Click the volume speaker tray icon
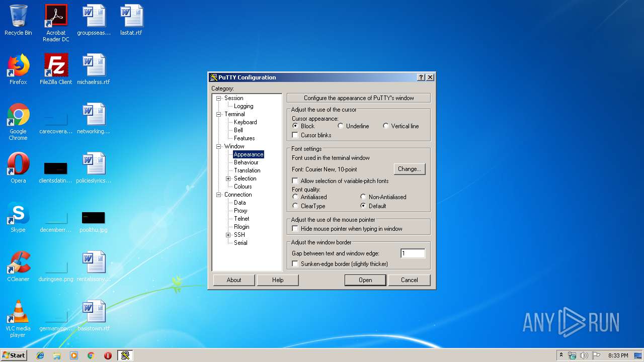The width and height of the screenshot is (644, 362). pos(584,355)
